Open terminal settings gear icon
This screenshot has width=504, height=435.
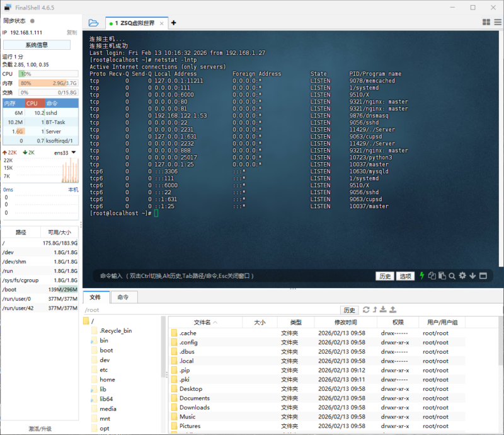462,275
